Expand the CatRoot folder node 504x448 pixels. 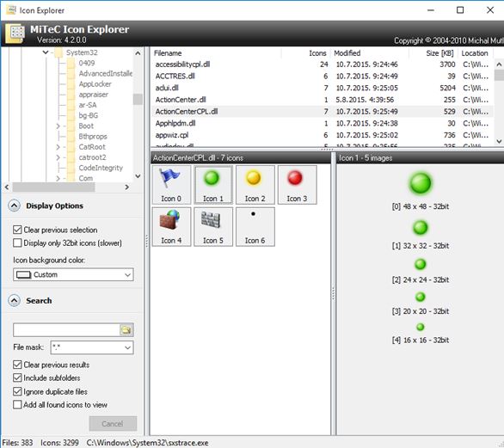coord(58,147)
